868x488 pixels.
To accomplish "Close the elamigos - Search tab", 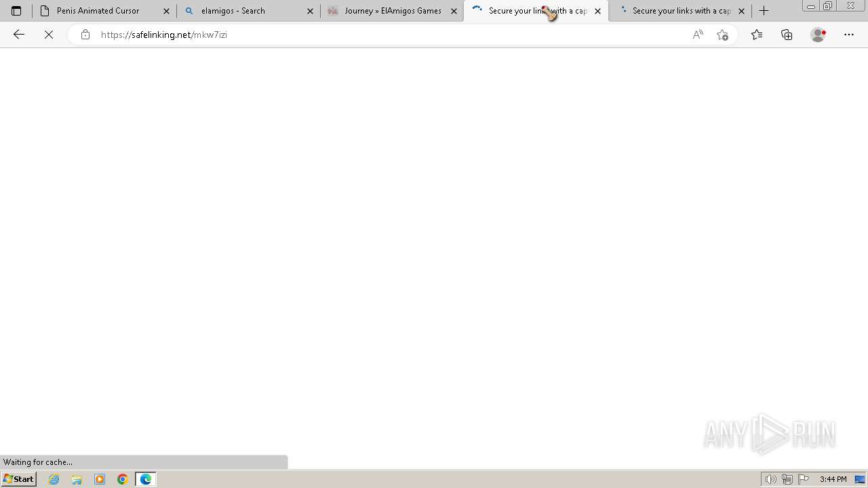I will click(310, 11).
